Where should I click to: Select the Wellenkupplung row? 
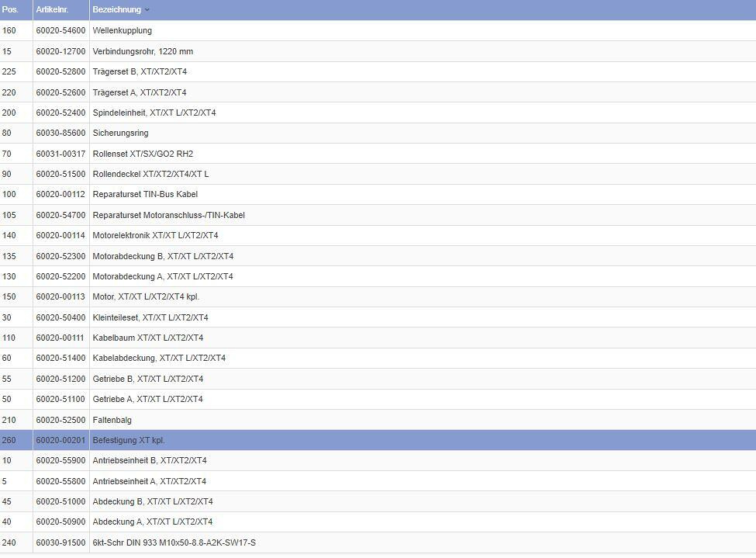coord(122,31)
